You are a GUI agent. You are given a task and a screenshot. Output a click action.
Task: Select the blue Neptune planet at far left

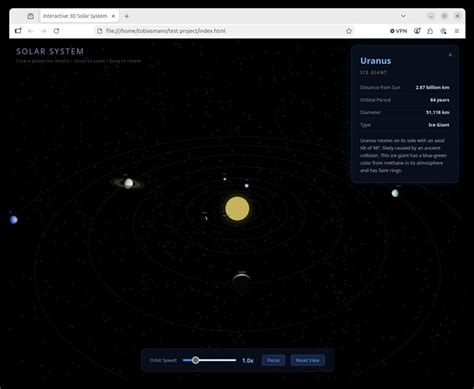coord(14,220)
